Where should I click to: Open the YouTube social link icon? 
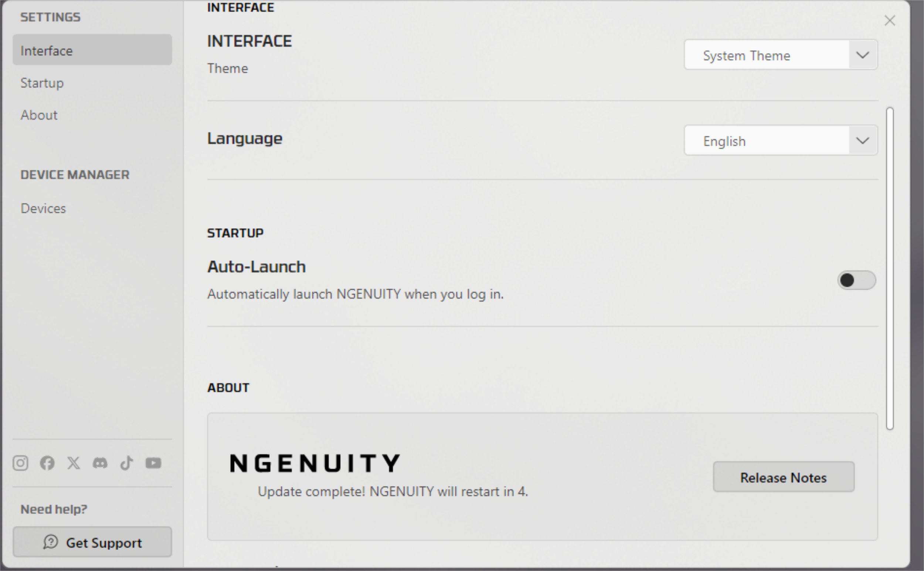[x=153, y=463]
